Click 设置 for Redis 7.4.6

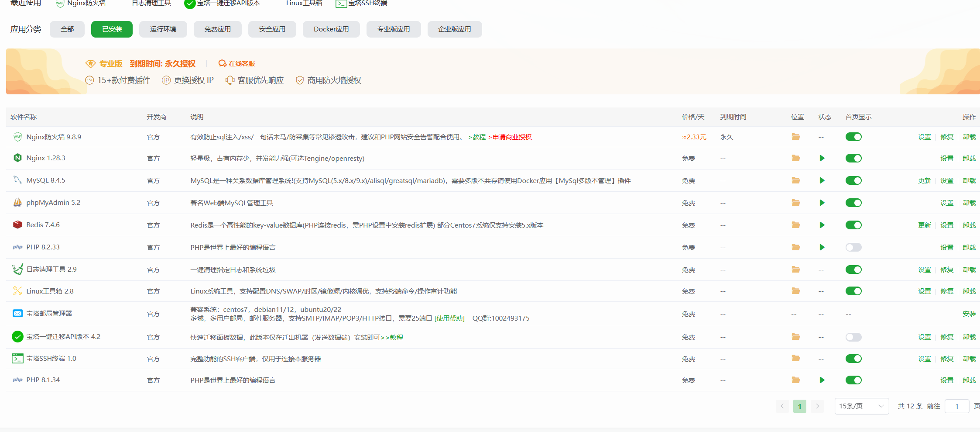947,225
